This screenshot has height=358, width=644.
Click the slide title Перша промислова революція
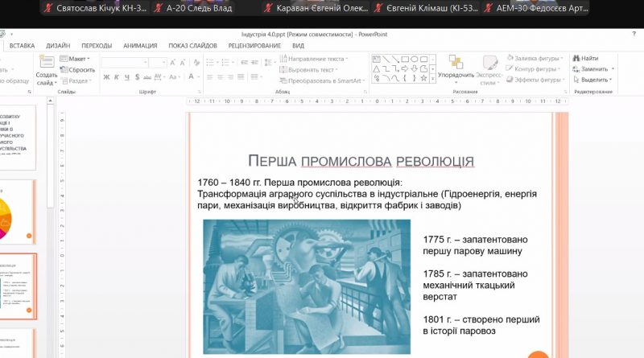pyautogui.click(x=361, y=161)
